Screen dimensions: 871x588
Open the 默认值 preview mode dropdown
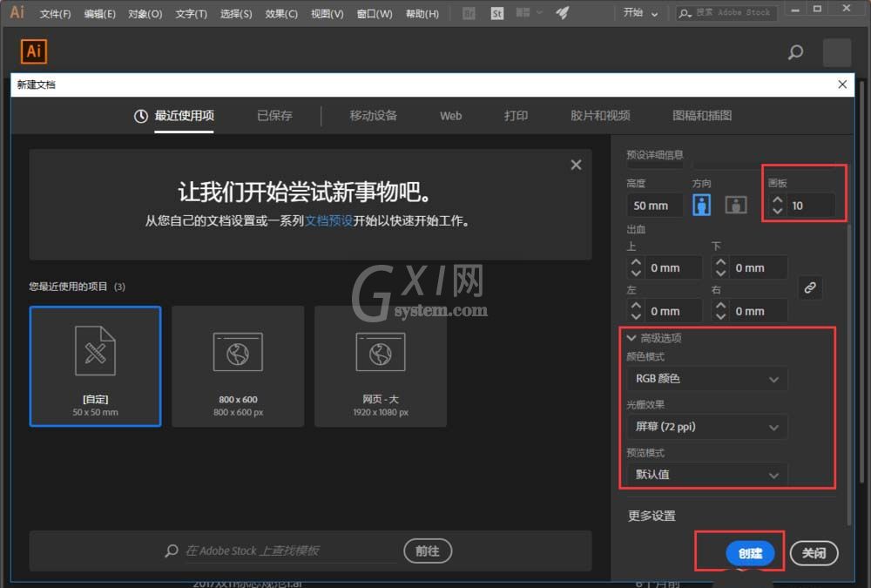tap(707, 475)
